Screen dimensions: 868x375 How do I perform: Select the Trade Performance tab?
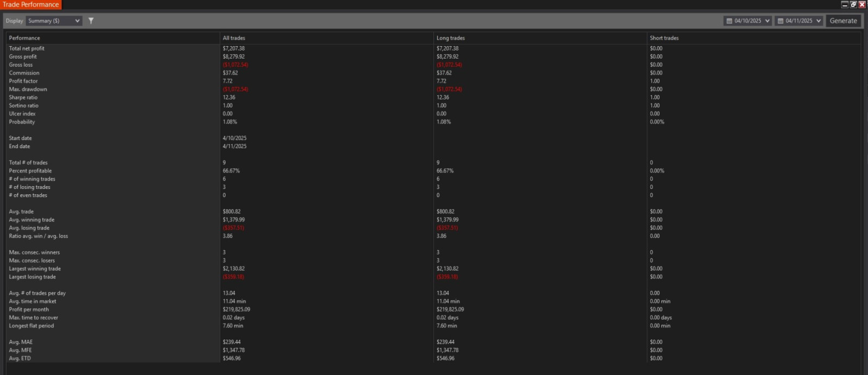[31, 4]
